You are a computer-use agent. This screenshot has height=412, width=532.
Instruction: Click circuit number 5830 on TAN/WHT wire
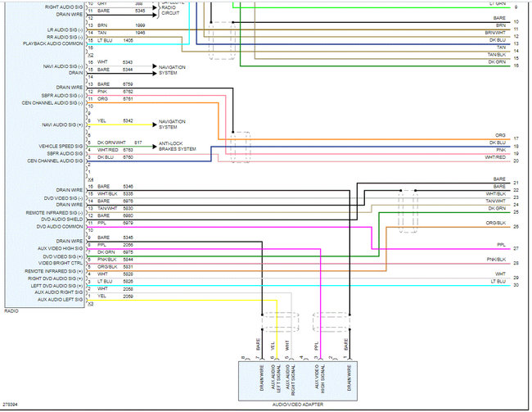pos(128,208)
